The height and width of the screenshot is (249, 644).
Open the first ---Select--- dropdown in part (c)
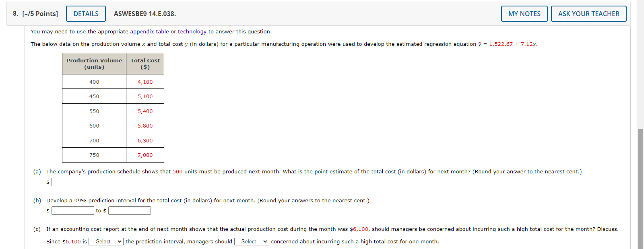coord(106,241)
